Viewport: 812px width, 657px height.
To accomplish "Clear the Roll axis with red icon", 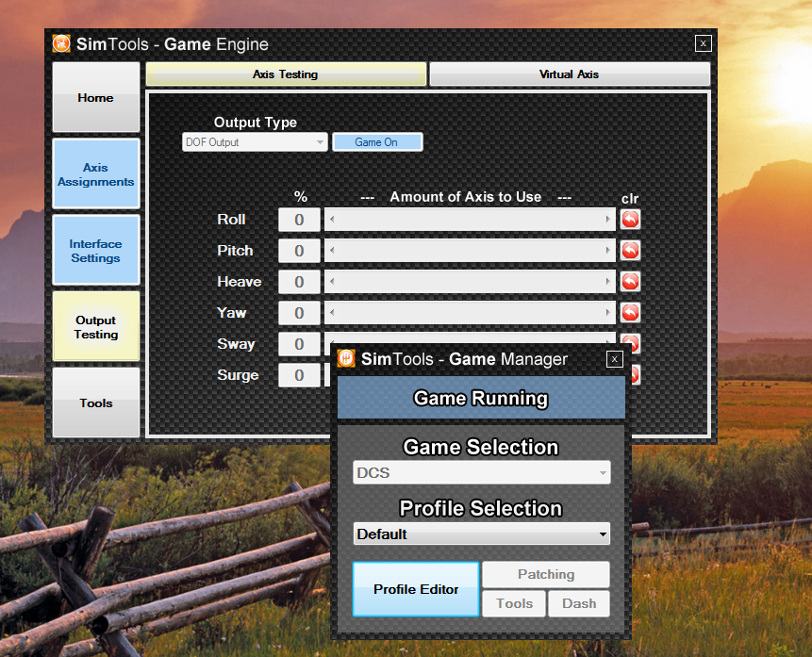I will click(630, 220).
